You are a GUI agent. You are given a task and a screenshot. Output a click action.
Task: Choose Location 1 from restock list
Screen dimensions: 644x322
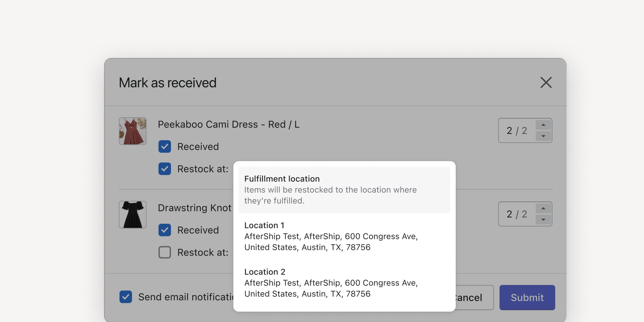[x=344, y=236]
